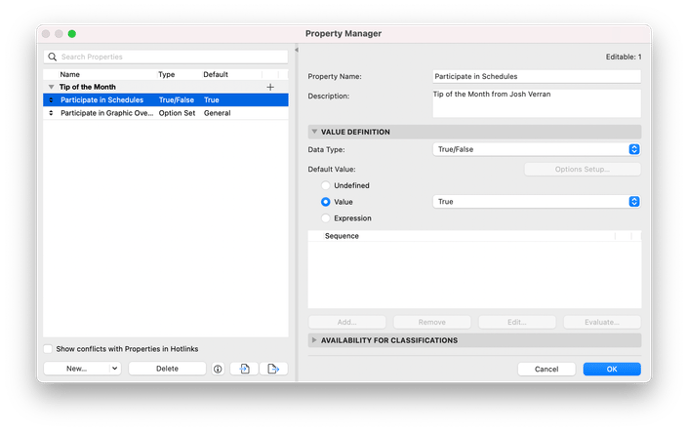
Task: Click the Cancel button
Action: click(546, 369)
